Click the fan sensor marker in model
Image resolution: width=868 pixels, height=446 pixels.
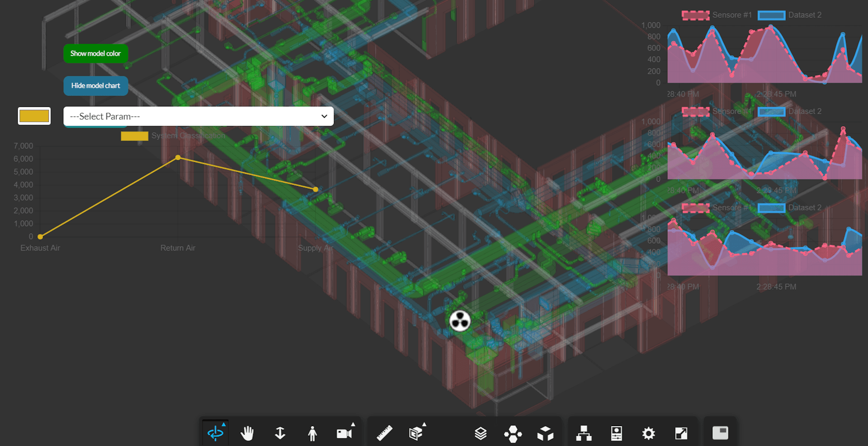(x=460, y=321)
